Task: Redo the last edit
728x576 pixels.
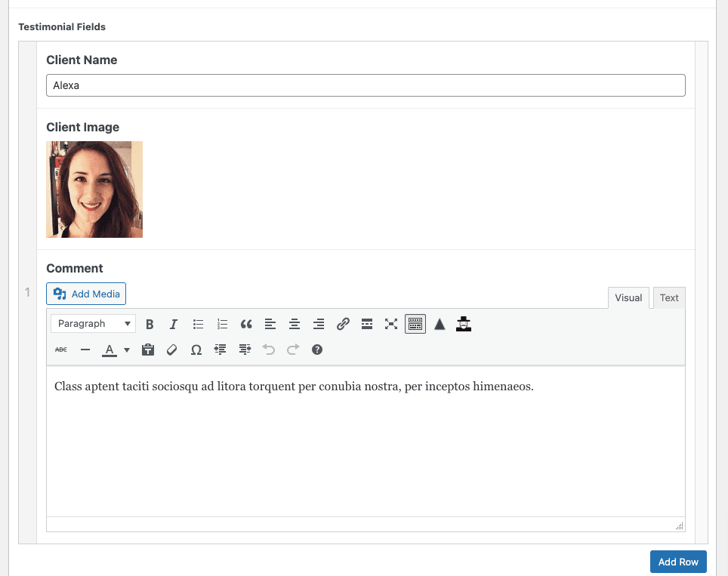Action: click(293, 350)
